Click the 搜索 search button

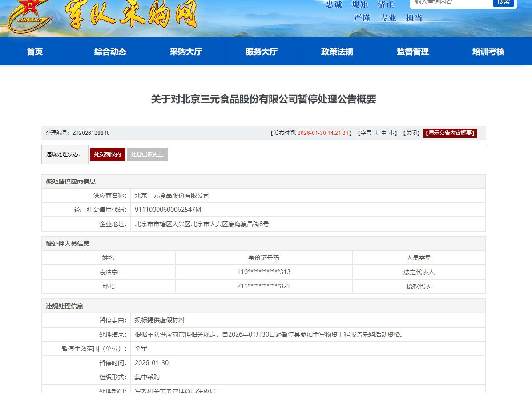tap(503, 2)
